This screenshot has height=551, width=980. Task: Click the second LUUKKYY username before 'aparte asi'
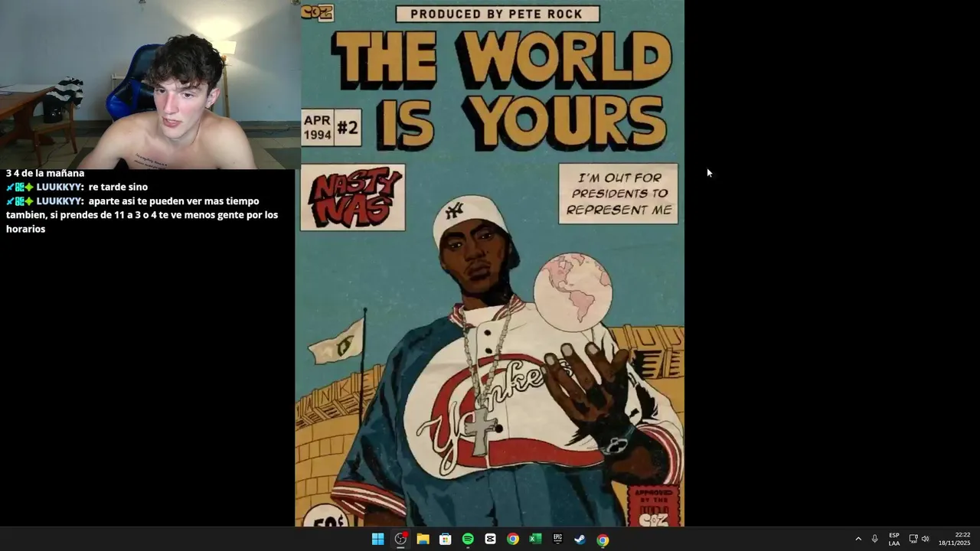click(x=60, y=201)
